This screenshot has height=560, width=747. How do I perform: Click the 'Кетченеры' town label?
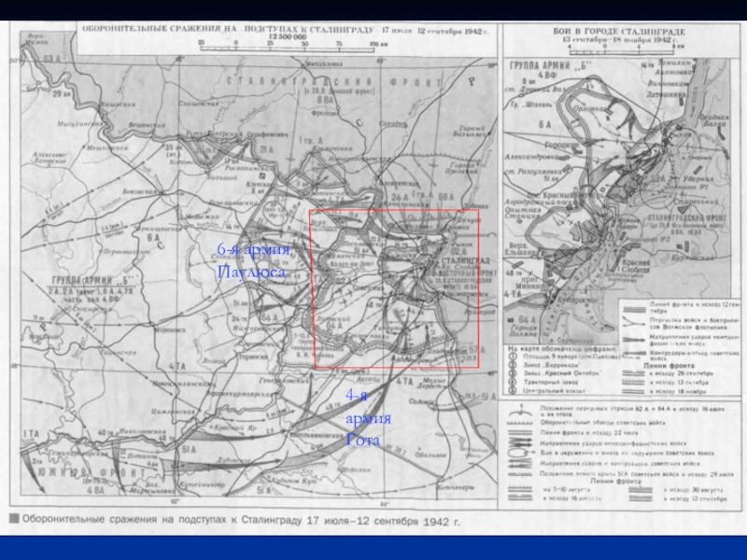[x=455, y=487]
